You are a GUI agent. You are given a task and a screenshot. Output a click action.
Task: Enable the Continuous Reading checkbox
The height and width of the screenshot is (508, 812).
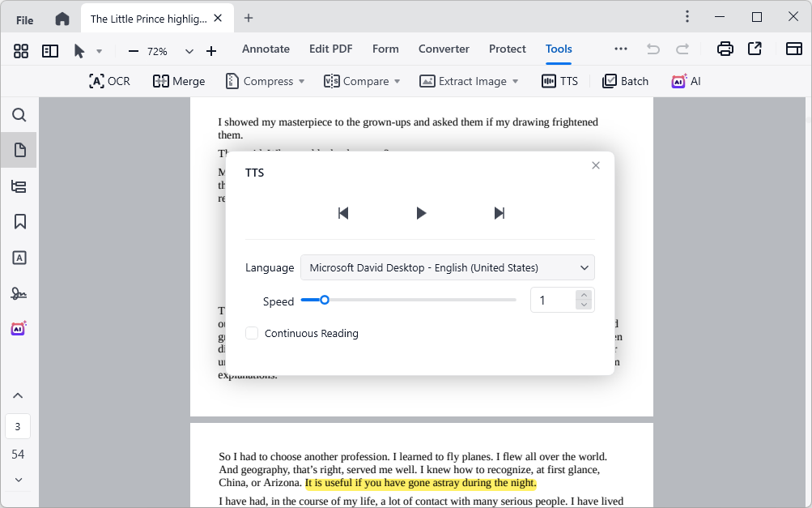pos(252,333)
